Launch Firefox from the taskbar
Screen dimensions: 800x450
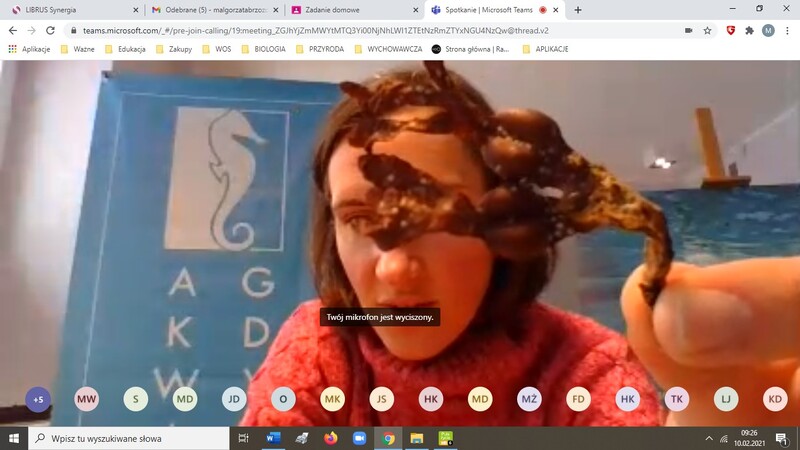331,438
